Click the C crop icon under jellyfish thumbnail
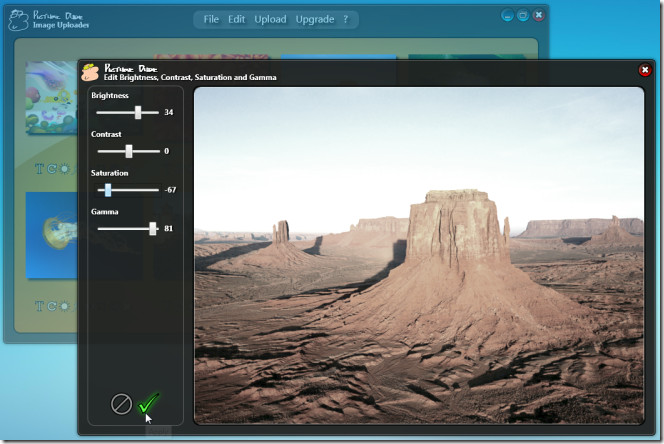Viewport: 664px width, 444px height. [52, 306]
